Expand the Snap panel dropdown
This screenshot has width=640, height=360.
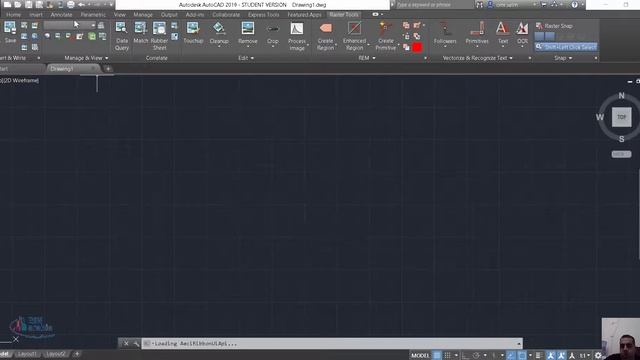563,58
